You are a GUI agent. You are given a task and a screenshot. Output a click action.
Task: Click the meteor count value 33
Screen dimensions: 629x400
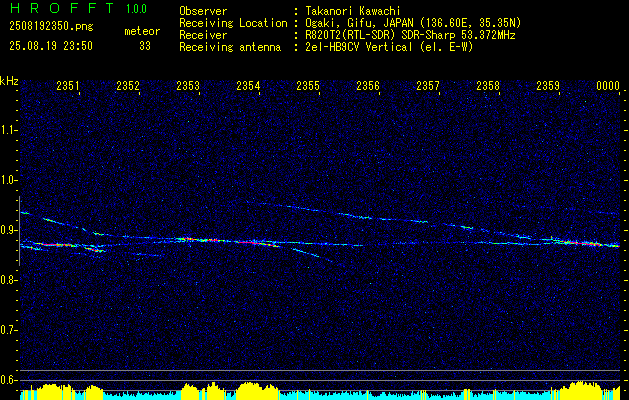pyautogui.click(x=145, y=46)
